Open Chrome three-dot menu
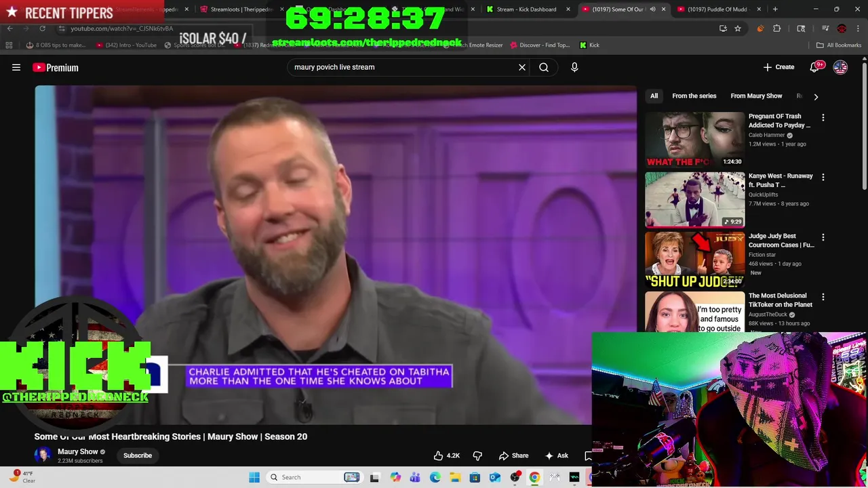Screen dimensions: 868x488 point(857,28)
